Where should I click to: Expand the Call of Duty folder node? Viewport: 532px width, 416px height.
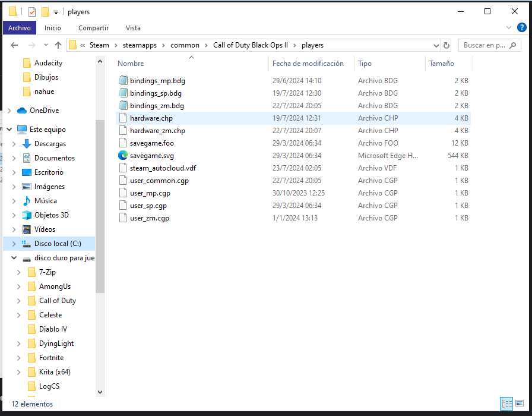18,301
